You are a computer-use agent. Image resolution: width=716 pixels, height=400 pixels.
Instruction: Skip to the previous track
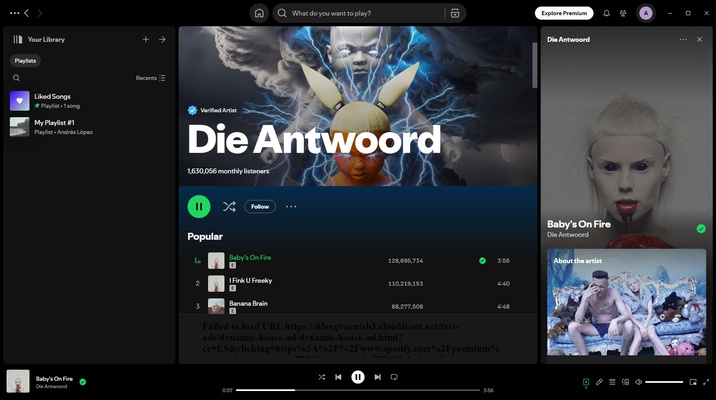(x=338, y=377)
